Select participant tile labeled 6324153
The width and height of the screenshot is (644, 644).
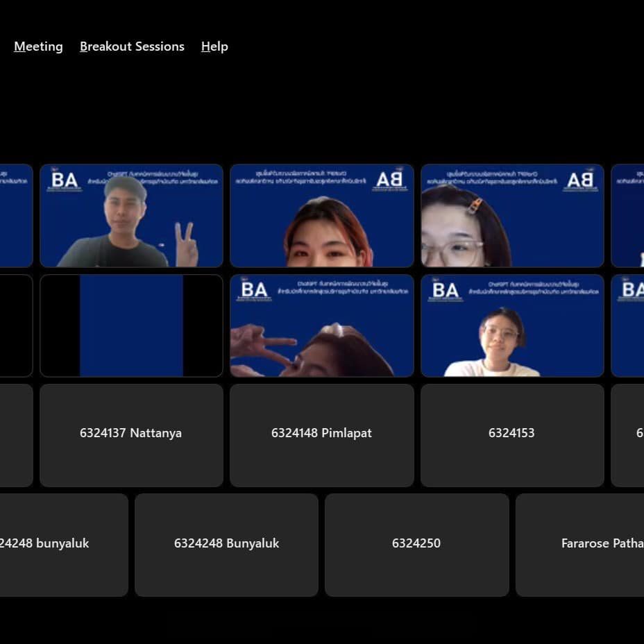[x=512, y=435]
